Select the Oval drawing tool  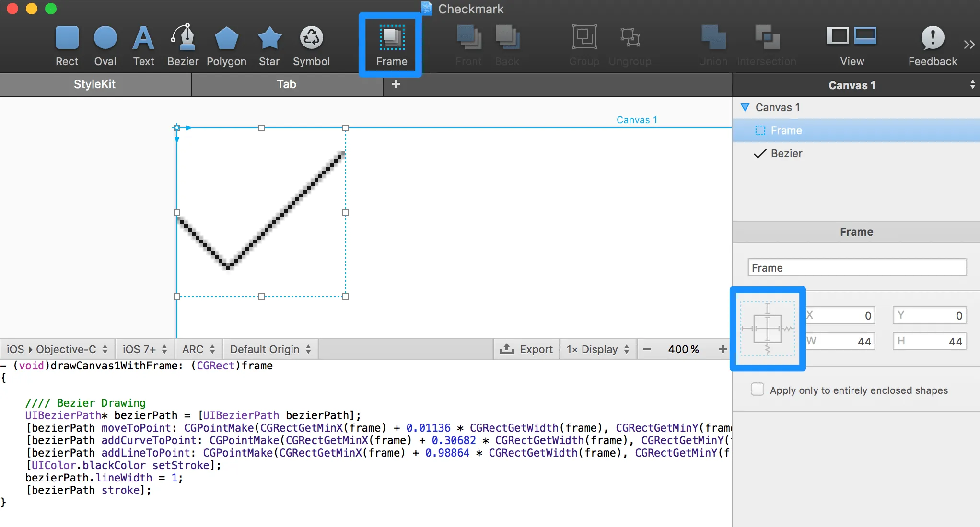105,43
